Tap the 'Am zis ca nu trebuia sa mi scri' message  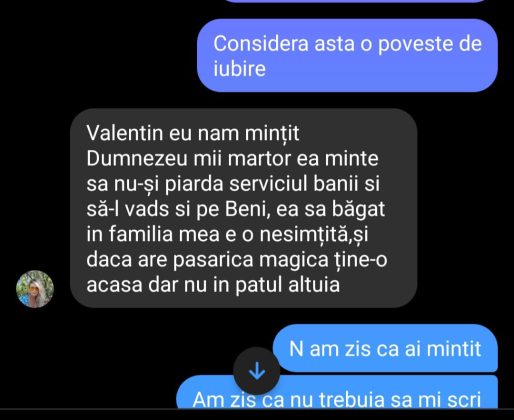point(337,392)
